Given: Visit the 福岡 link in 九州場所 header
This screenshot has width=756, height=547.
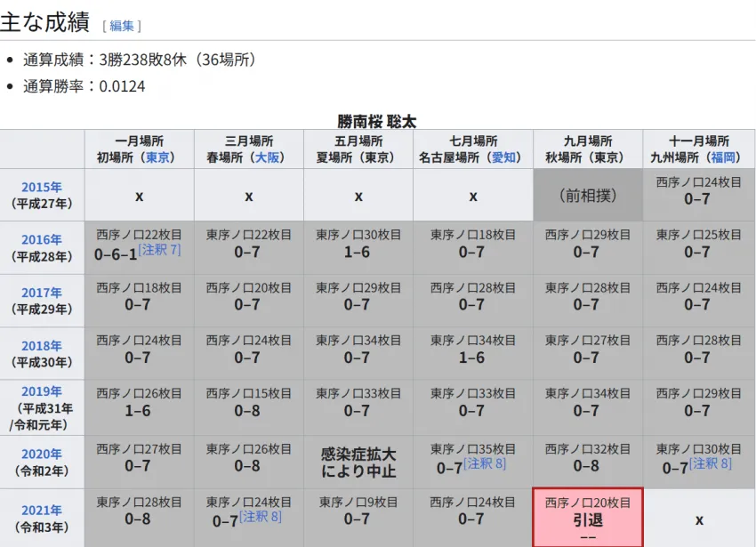Looking at the screenshot, I should pyautogui.click(x=723, y=157).
